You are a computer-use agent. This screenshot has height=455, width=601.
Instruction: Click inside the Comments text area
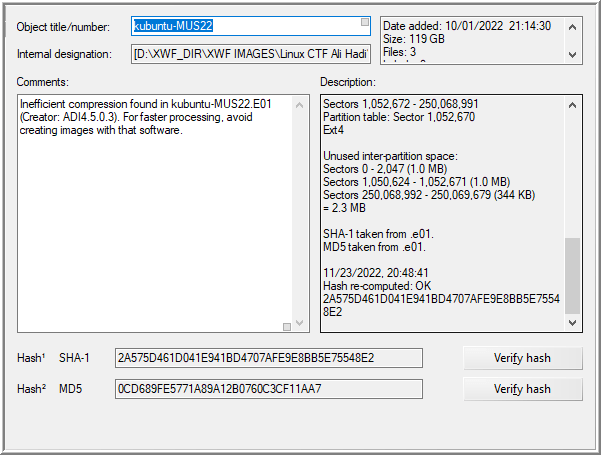click(x=150, y=220)
